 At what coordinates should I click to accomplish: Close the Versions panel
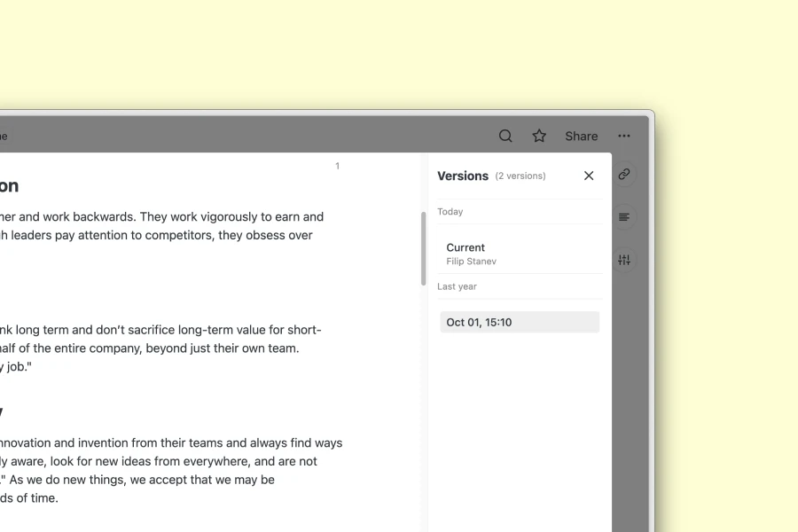589,176
